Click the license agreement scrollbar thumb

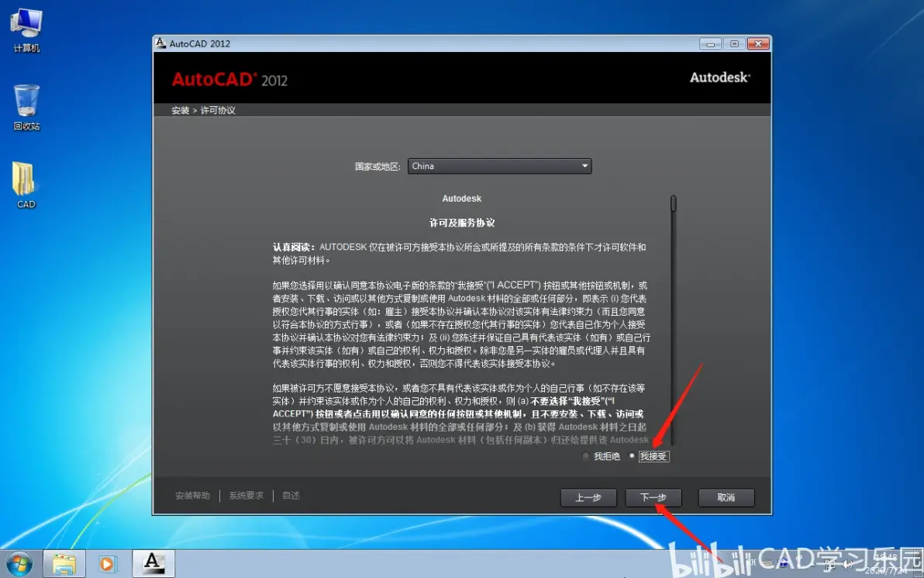coord(674,203)
